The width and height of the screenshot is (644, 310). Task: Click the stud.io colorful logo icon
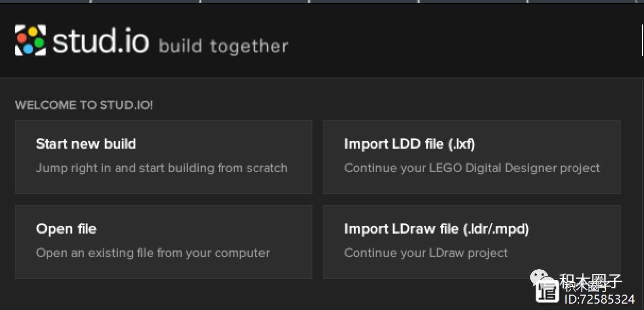point(30,40)
